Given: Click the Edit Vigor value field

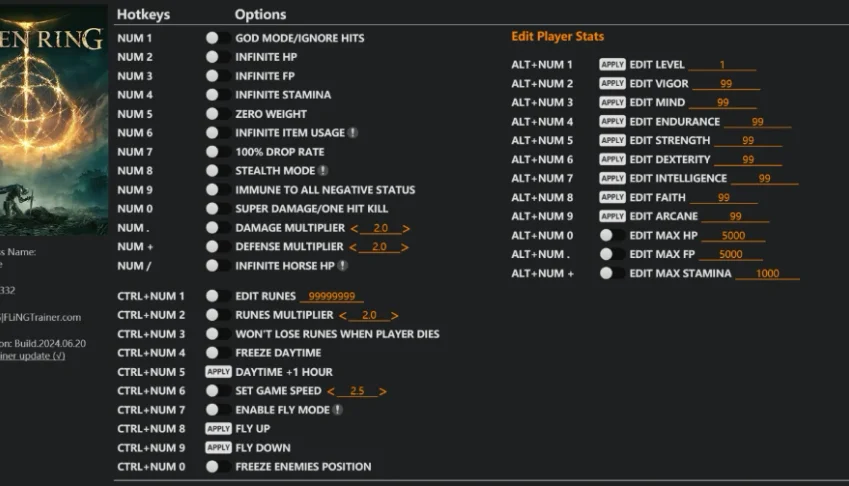Looking at the screenshot, I should tap(726, 83).
